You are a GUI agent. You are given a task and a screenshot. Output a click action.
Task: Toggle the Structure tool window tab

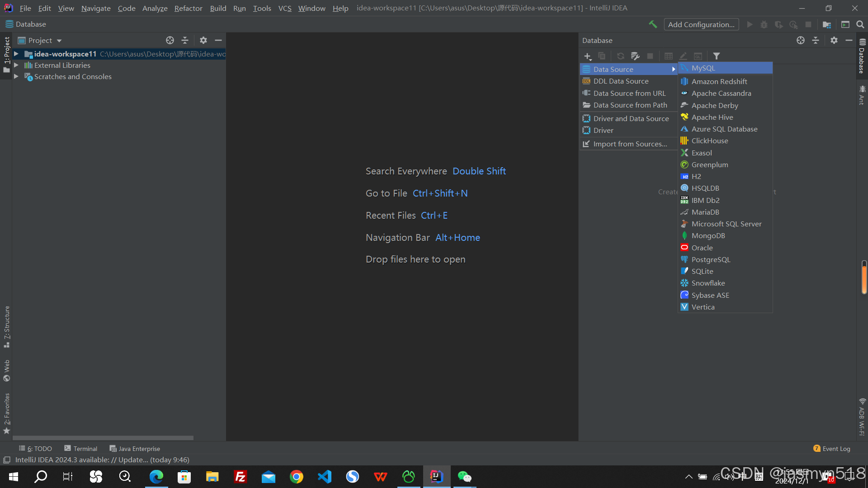[x=7, y=326]
